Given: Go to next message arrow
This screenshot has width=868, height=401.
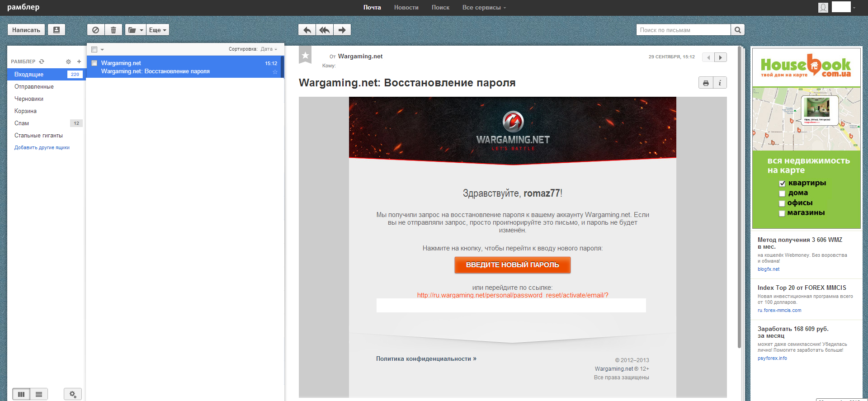Looking at the screenshot, I should click(x=721, y=57).
